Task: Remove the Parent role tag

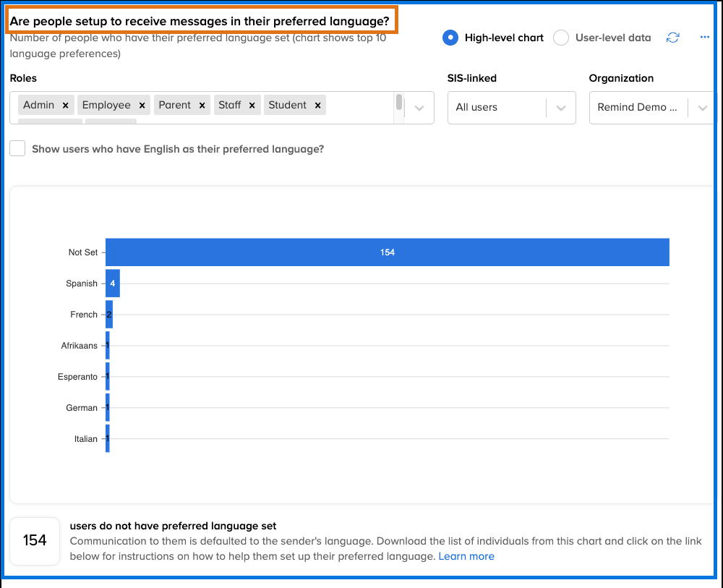Action: 202,106
